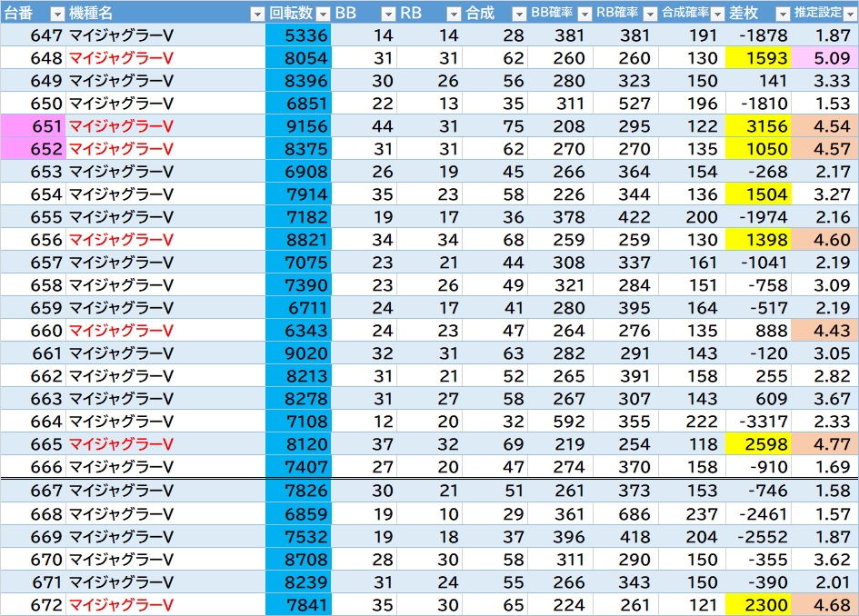The width and height of the screenshot is (859, 616).
Task: Select yellow 差枚 cell 3156
Action: [758, 126]
